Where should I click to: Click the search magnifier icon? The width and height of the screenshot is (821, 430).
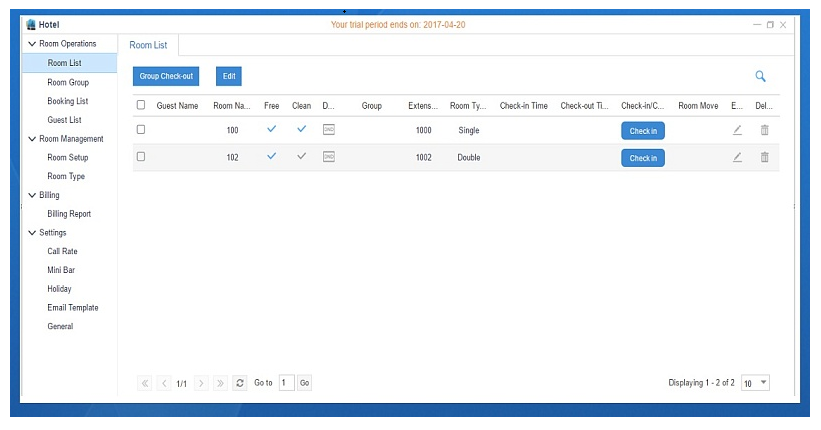[x=760, y=76]
